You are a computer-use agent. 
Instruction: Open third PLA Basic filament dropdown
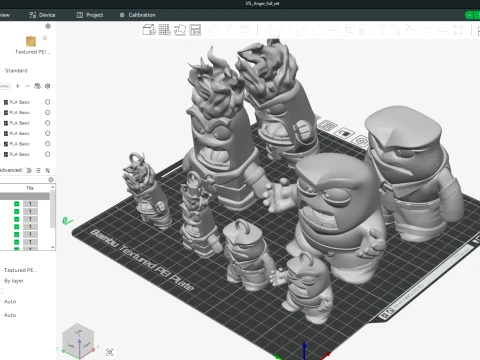click(x=19, y=123)
